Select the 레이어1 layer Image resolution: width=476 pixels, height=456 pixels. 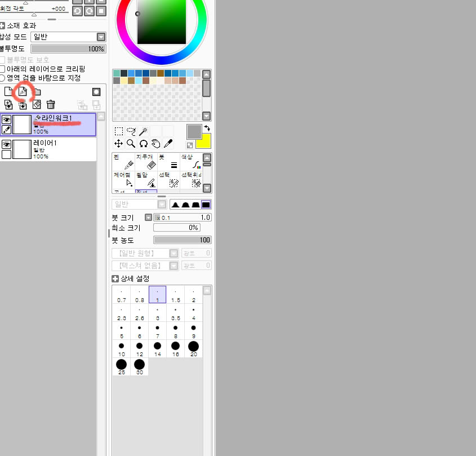pos(56,149)
